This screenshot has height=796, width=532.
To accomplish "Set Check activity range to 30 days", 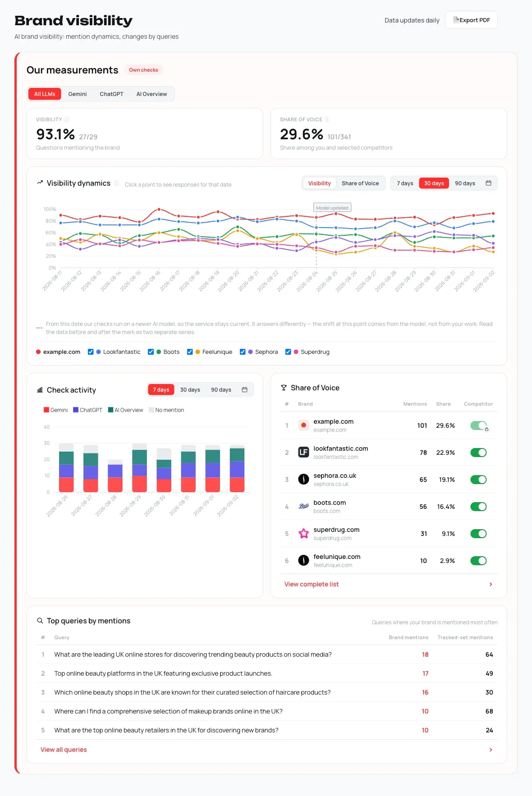I will coord(190,390).
